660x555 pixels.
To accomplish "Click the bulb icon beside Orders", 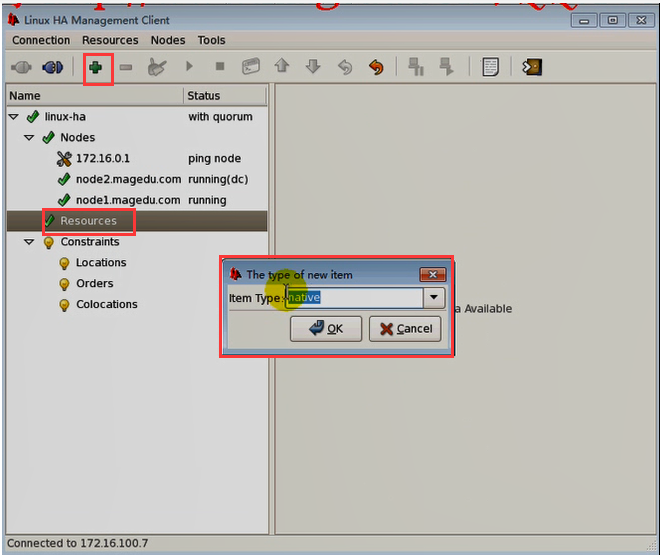I will [64, 284].
